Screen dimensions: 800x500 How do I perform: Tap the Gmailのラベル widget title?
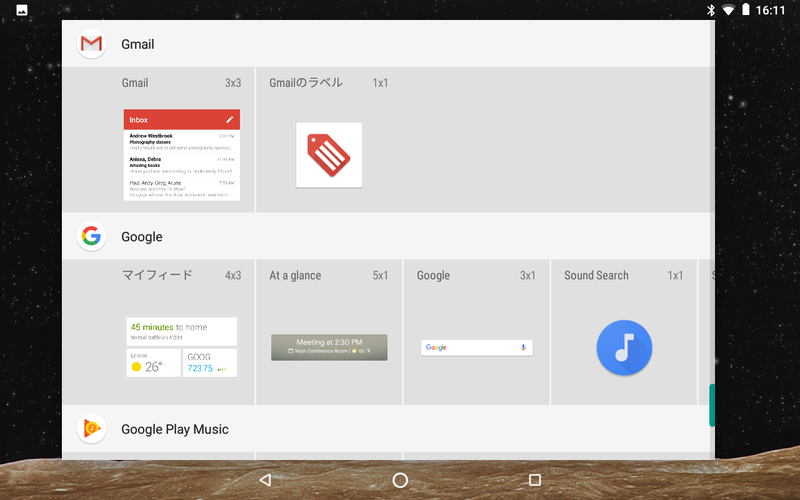tap(306, 83)
